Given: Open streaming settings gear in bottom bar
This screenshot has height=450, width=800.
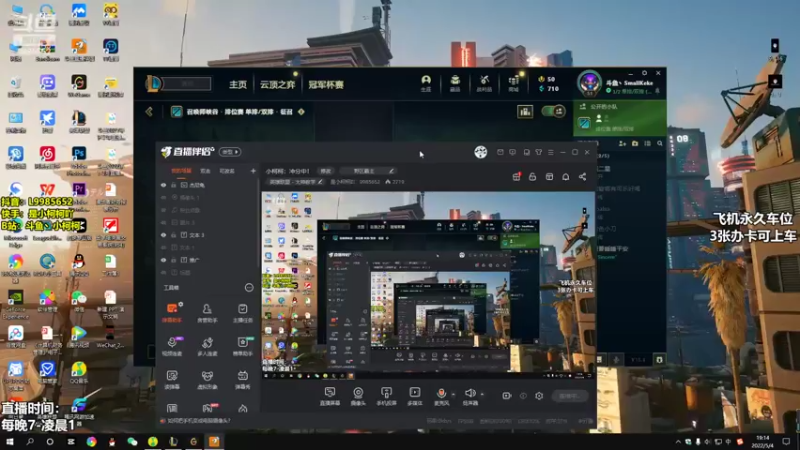Looking at the screenshot, I should click(539, 395).
